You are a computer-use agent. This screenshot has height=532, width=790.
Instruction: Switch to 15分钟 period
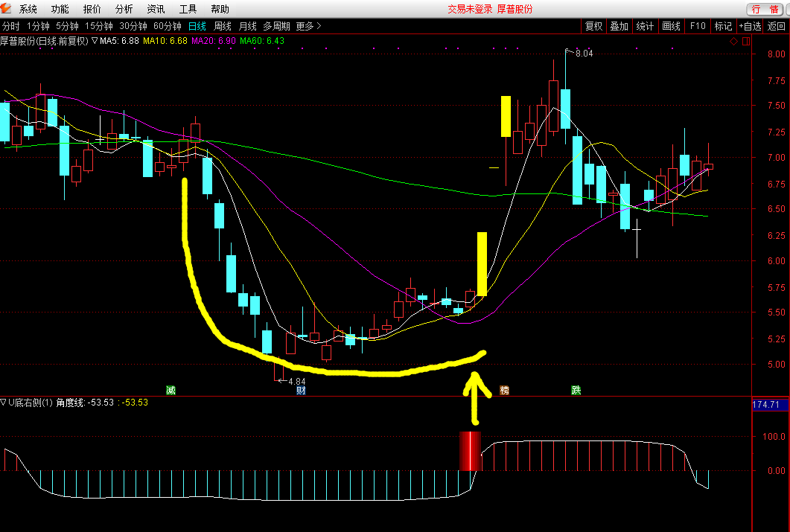point(99,26)
